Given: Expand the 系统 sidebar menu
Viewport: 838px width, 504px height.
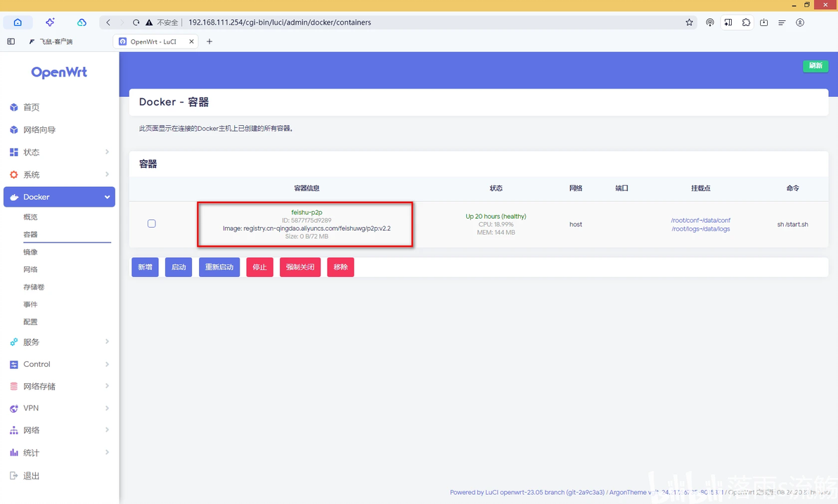Looking at the screenshot, I should pyautogui.click(x=59, y=175).
